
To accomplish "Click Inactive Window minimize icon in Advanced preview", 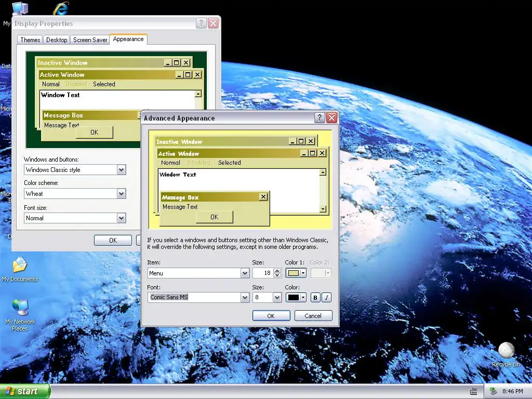I will (x=293, y=141).
